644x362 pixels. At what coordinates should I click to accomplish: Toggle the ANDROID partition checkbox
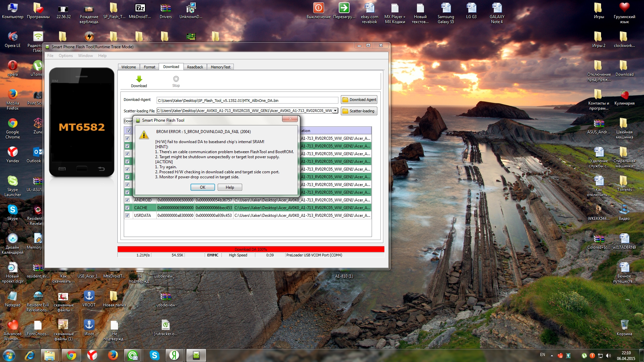click(127, 200)
